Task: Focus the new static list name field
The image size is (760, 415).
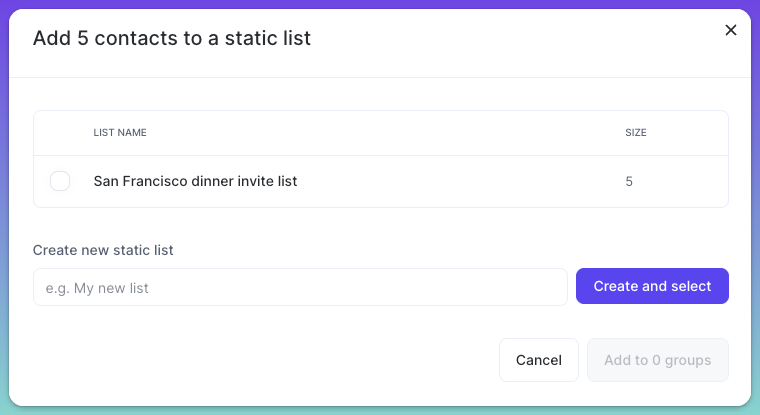Action: pos(300,287)
